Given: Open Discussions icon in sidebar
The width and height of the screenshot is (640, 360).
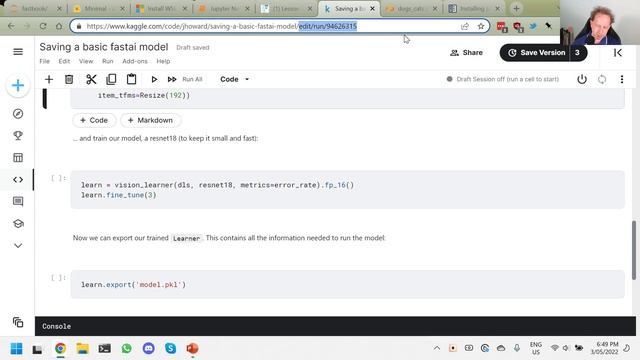Looking at the screenshot, I should coord(18,201).
